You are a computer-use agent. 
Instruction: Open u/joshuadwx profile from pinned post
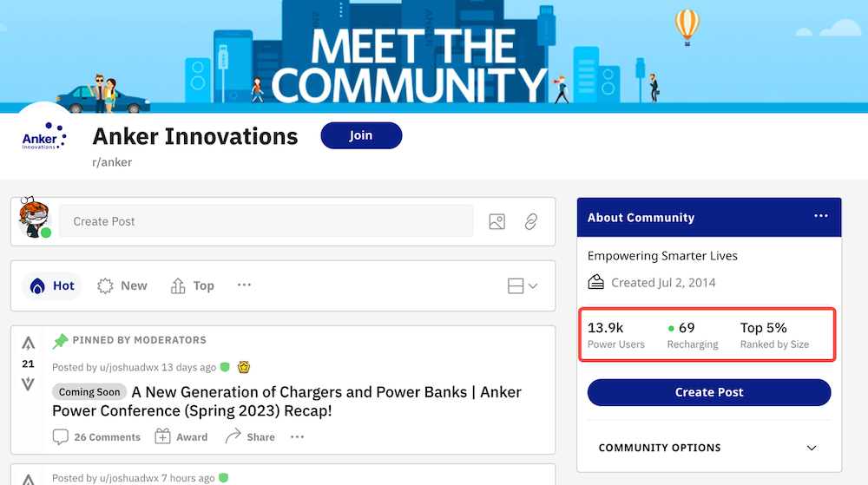point(129,367)
